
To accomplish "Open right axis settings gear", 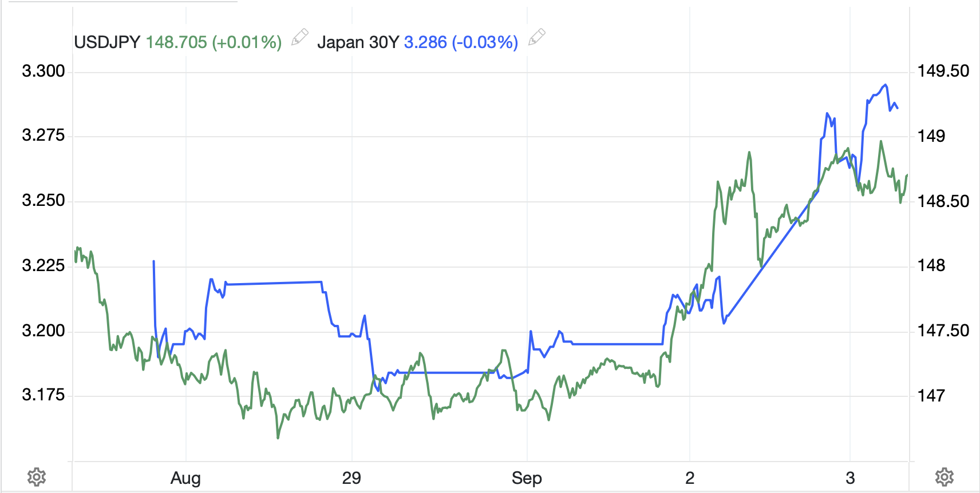I will [x=944, y=476].
